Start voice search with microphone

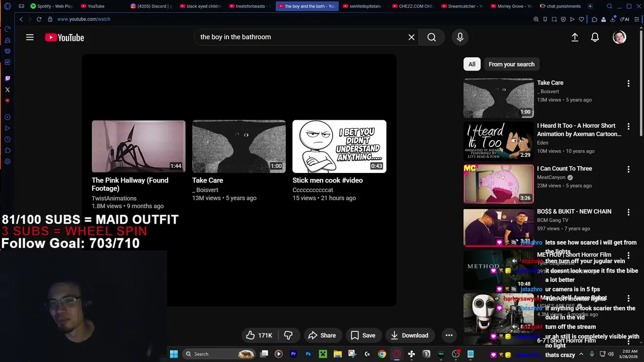[460, 37]
